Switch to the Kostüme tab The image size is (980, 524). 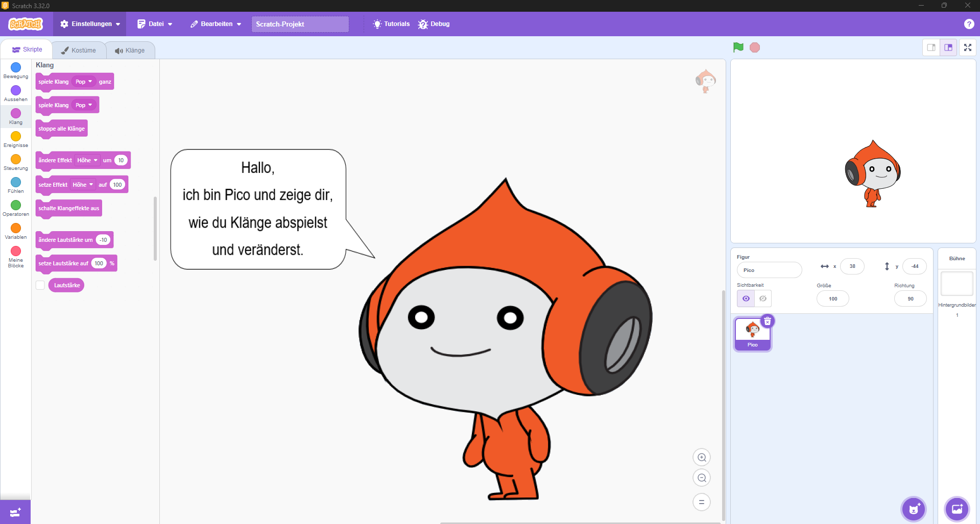point(79,51)
